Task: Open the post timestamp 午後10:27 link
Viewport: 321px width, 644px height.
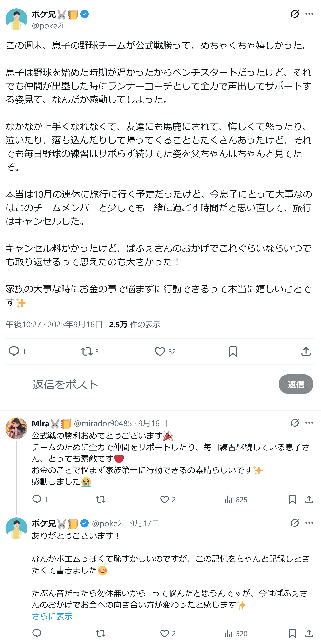Action: (x=23, y=325)
